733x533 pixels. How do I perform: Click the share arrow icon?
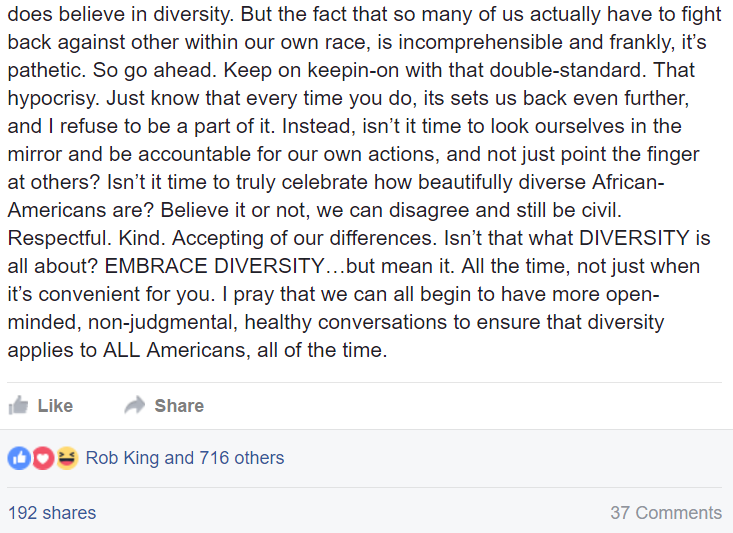tap(134, 405)
